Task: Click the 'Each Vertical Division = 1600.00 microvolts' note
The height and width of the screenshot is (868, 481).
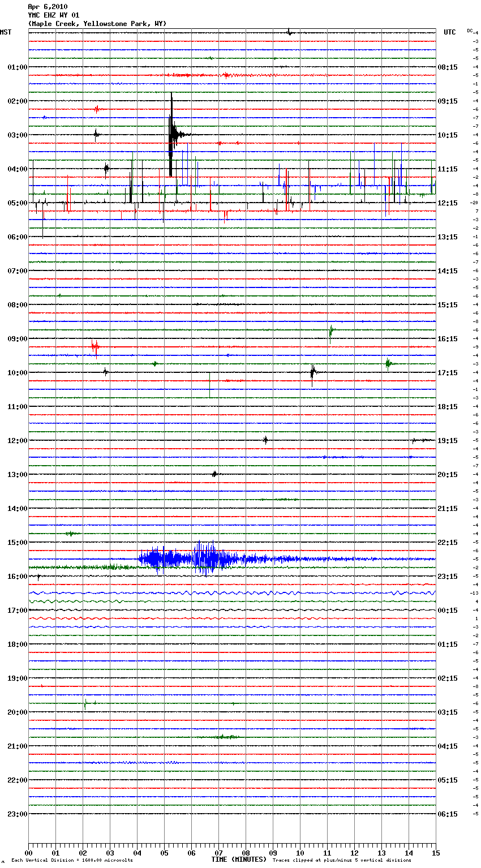Action: [x=72, y=861]
